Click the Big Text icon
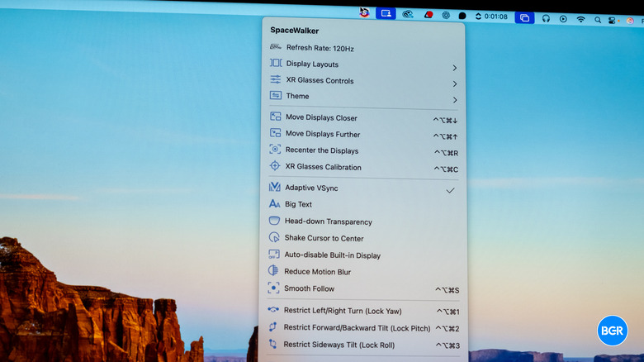This screenshot has width=644, height=362. [x=274, y=203]
